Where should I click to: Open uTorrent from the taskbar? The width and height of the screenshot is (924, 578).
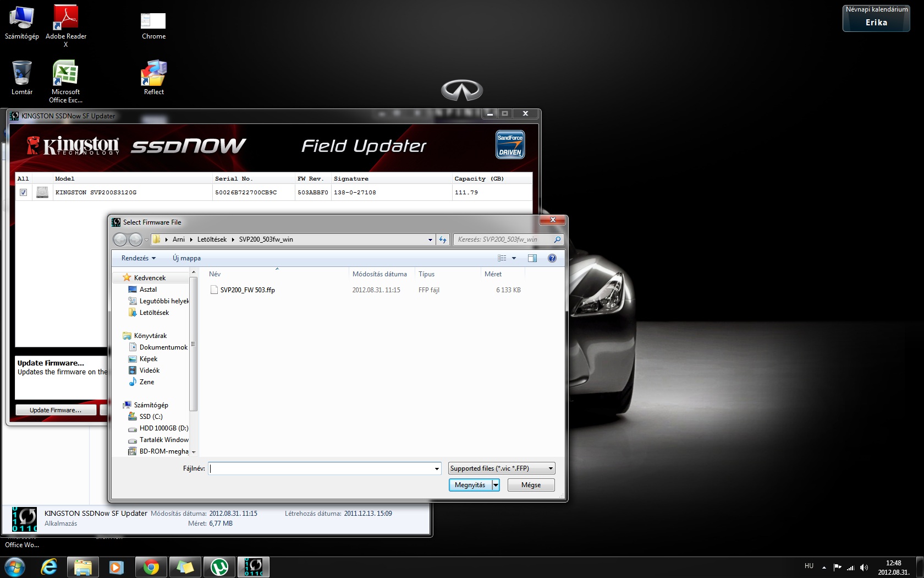coord(219,567)
